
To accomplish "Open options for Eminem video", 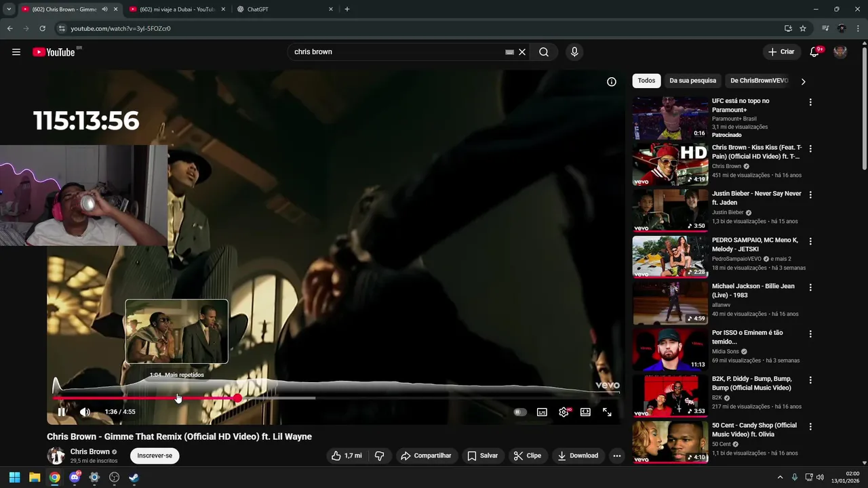I will point(810,334).
